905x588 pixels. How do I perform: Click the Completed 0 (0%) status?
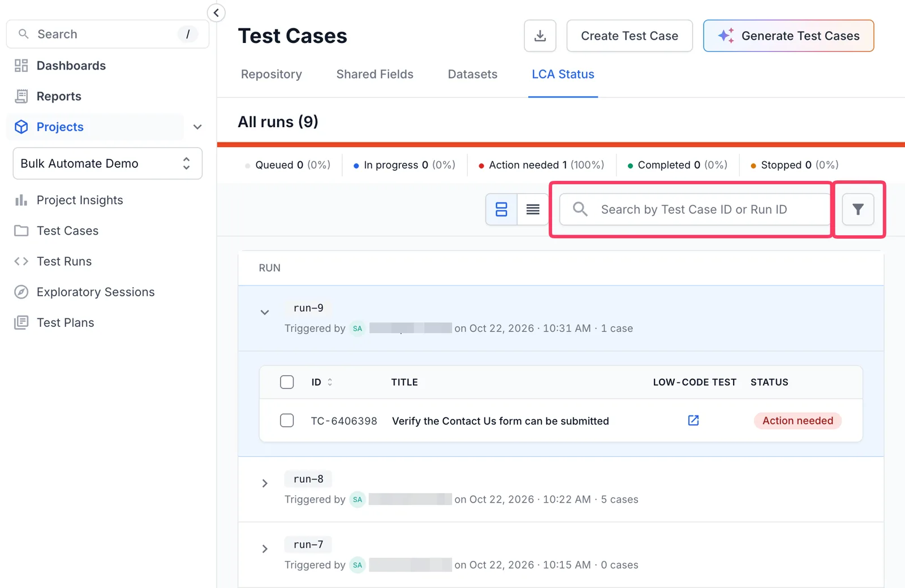[x=678, y=165]
